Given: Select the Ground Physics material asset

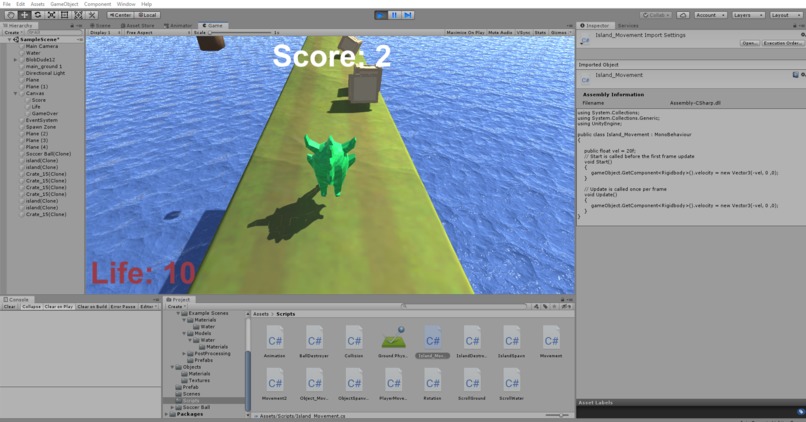Looking at the screenshot, I should pos(393,342).
